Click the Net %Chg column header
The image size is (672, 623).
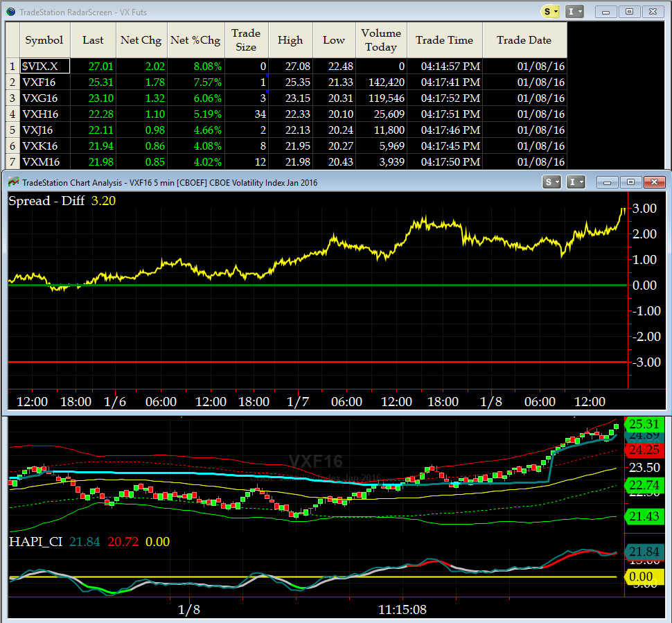[x=195, y=40]
